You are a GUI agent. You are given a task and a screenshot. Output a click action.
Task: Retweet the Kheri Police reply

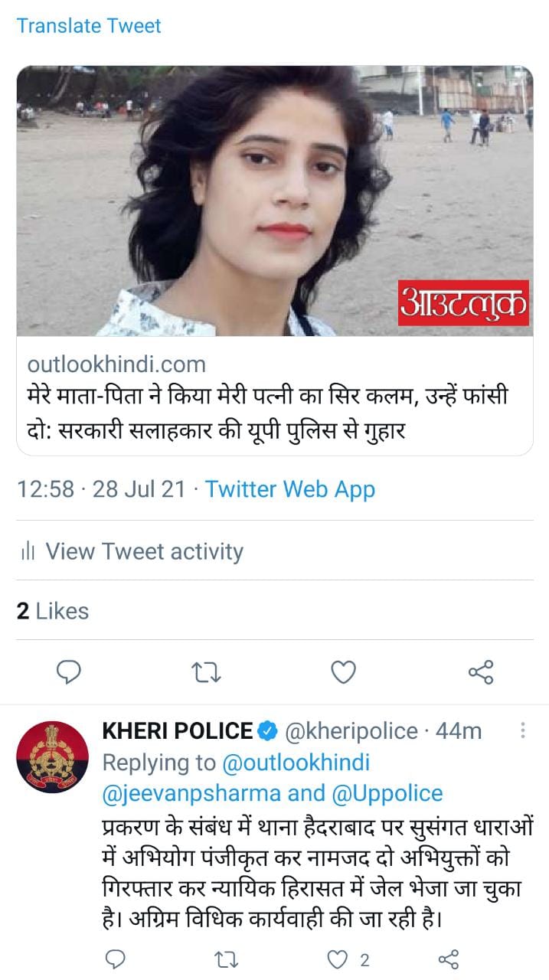[x=227, y=959]
